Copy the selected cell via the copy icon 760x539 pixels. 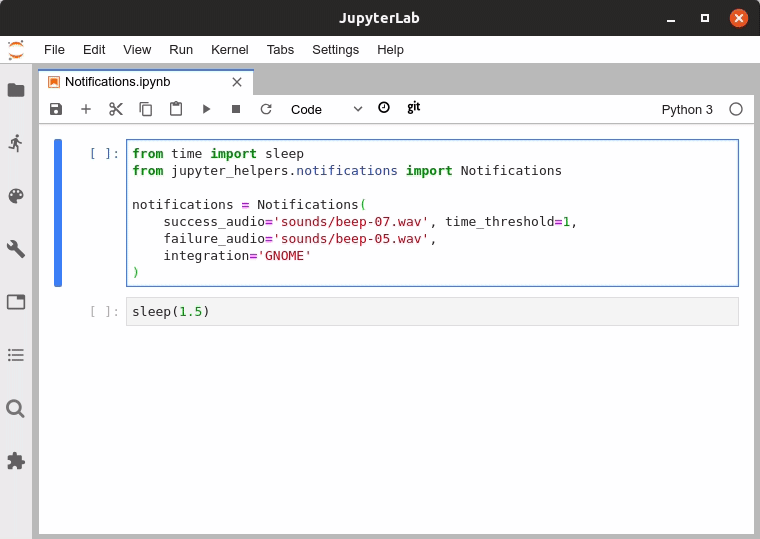click(x=146, y=109)
